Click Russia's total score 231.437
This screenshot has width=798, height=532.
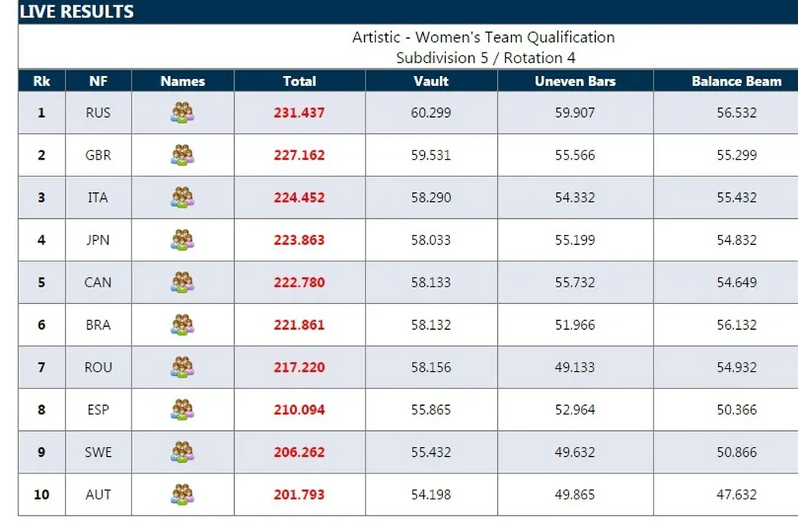(299, 112)
